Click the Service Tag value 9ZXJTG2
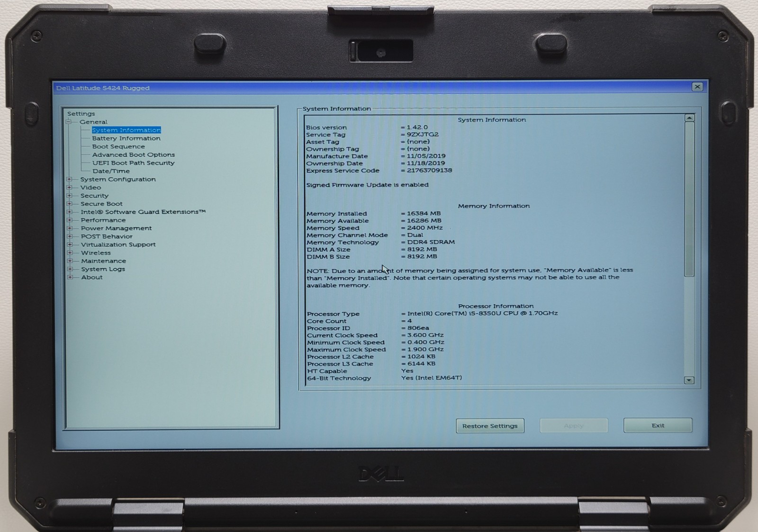 click(423, 134)
